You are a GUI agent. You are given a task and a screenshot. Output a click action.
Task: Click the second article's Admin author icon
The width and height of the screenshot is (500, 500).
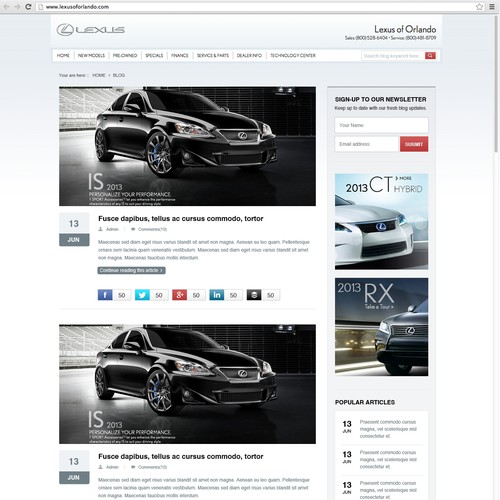[x=100, y=467]
